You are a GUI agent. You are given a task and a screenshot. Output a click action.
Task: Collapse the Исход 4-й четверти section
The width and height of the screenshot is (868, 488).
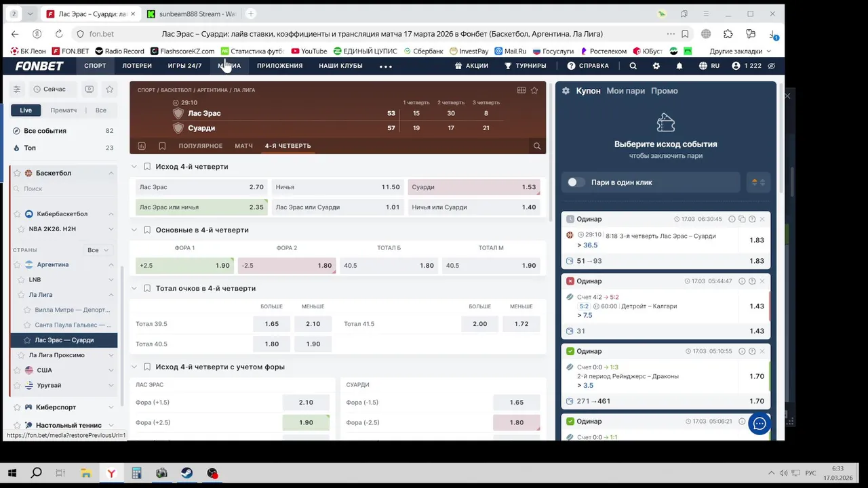(x=134, y=167)
